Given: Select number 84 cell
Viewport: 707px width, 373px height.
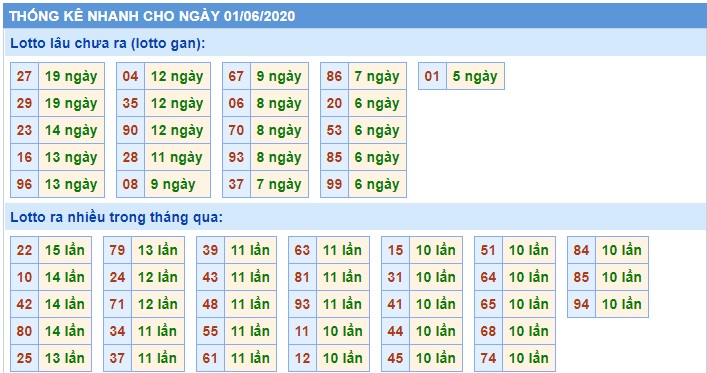Looking at the screenshot, I should click(x=581, y=250).
